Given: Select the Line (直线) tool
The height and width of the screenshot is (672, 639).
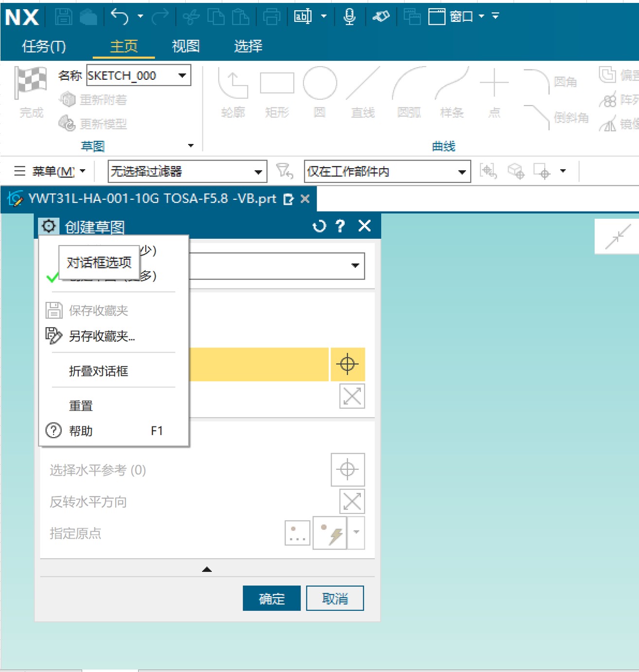Looking at the screenshot, I should click(x=363, y=92).
